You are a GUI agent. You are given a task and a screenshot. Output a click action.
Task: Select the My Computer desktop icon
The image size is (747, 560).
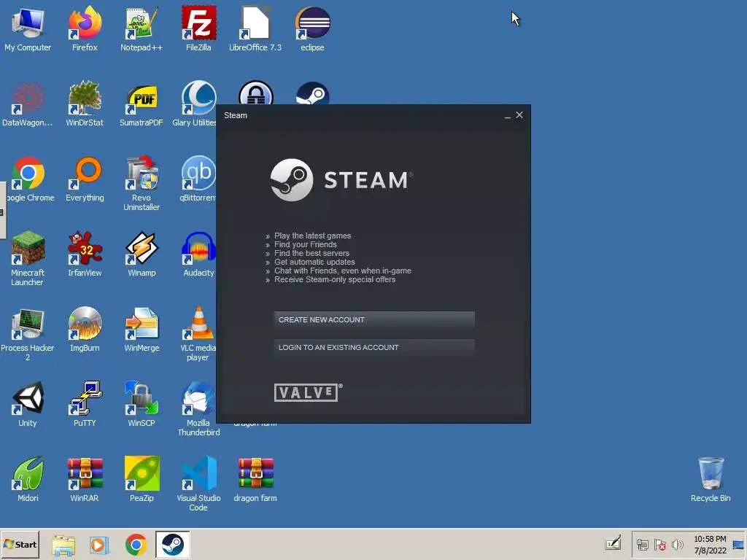click(x=28, y=28)
